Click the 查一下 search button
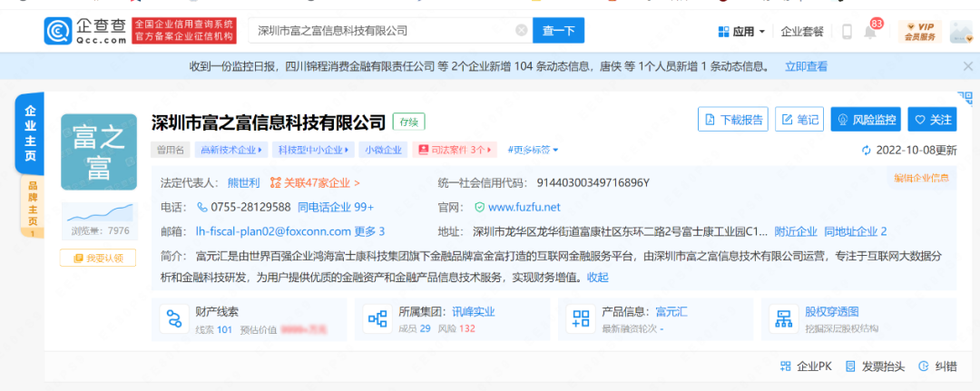Image resolution: width=980 pixels, height=391 pixels. click(558, 31)
